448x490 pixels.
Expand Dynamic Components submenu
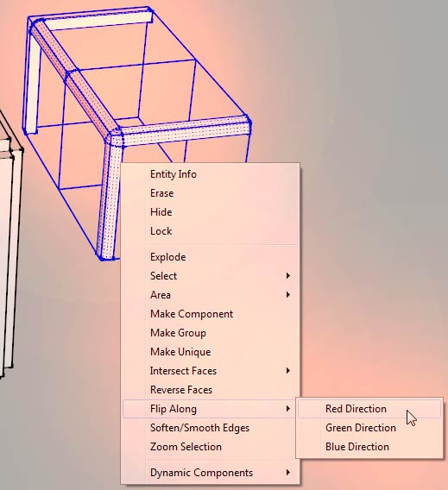coord(210,473)
